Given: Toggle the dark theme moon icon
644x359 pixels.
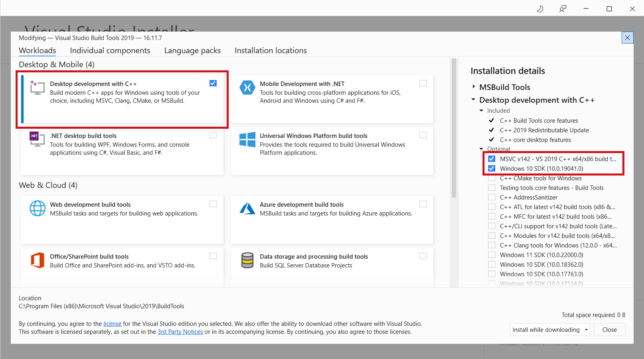Looking at the screenshot, I should click(x=540, y=8).
